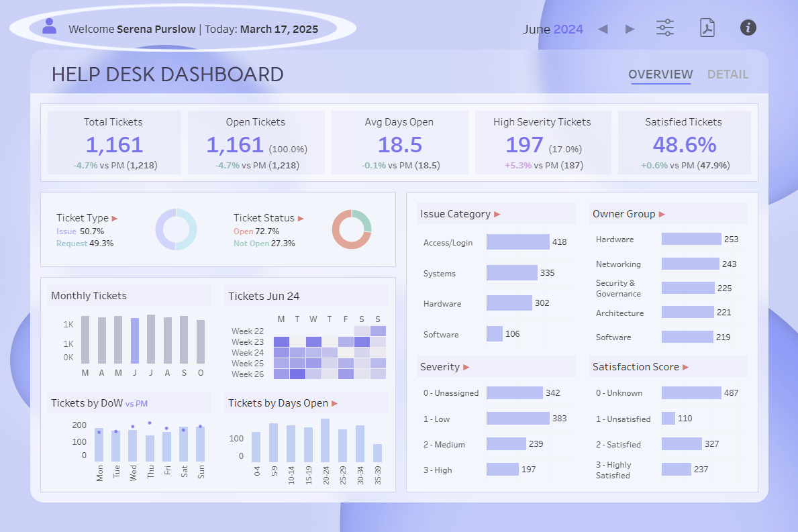Click the Thu bar in Tickets by DoW
This screenshot has height=532, width=798.
click(x=150, y=449)
